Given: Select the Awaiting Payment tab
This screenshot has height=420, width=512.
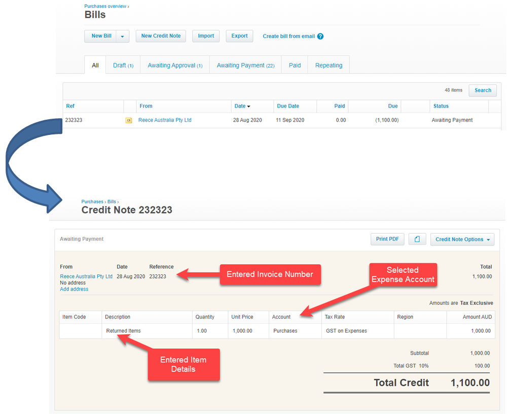Looking at the screenshot, I should (245, 65).
